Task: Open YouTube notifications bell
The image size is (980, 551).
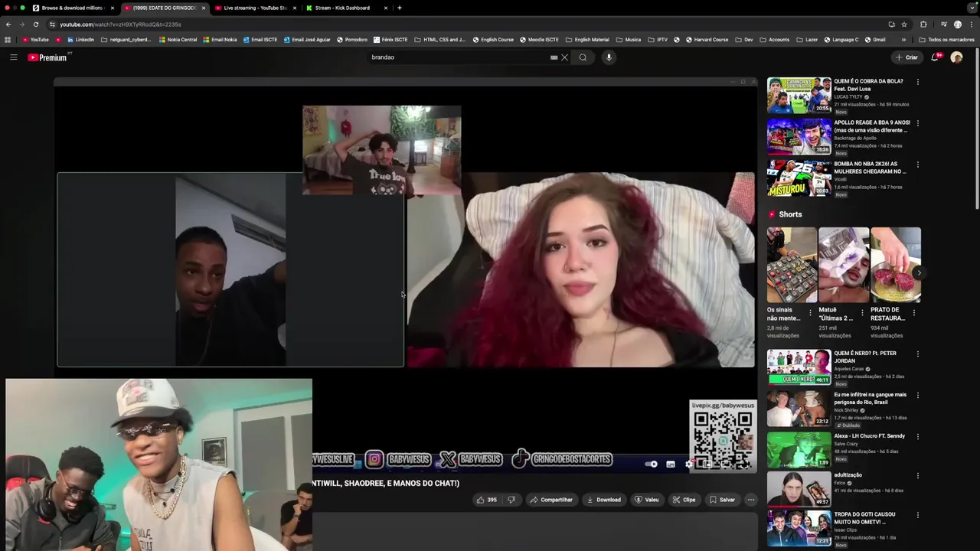Action: point(935,57)
